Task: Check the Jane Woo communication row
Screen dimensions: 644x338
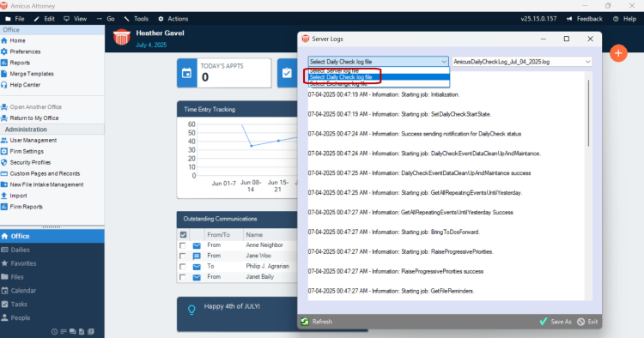Action: [x=183, y=256]
